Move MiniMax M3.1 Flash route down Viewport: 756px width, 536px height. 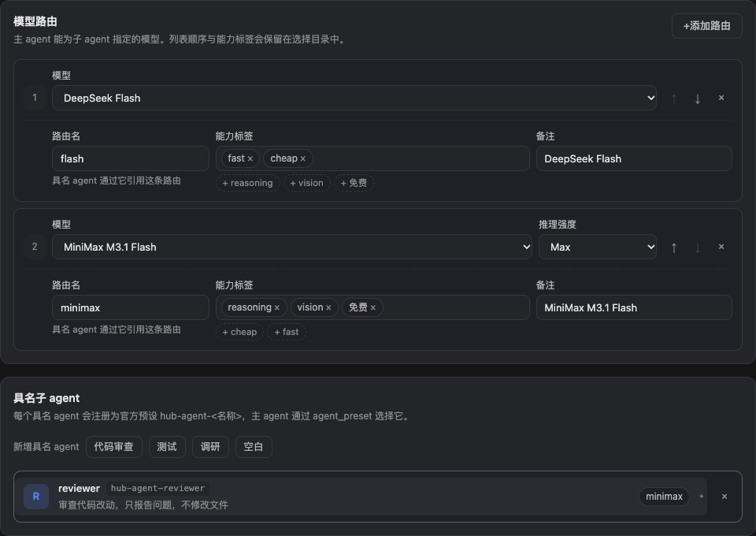(x=697, y=248)
